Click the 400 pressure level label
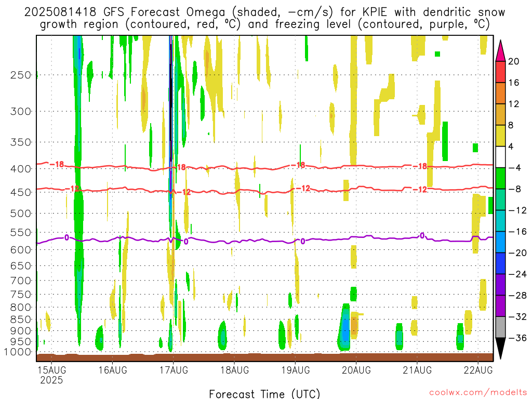532x399 pixels. coord(21,169)
